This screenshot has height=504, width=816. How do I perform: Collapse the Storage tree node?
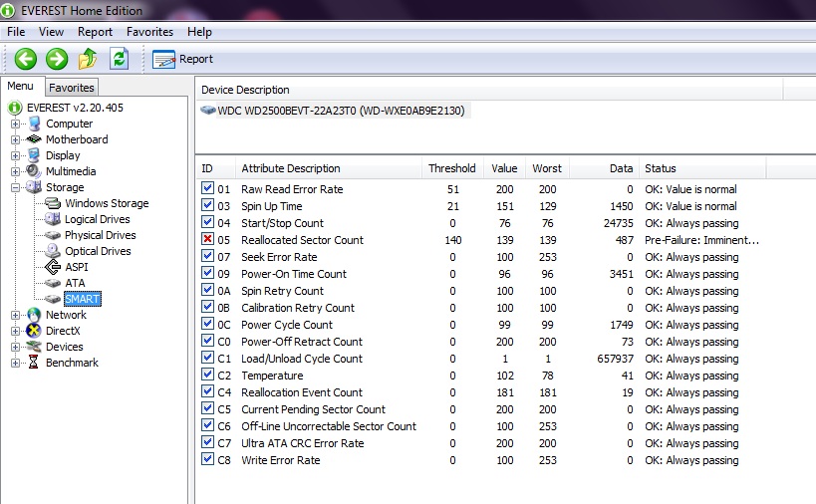[x=15, y=187]
